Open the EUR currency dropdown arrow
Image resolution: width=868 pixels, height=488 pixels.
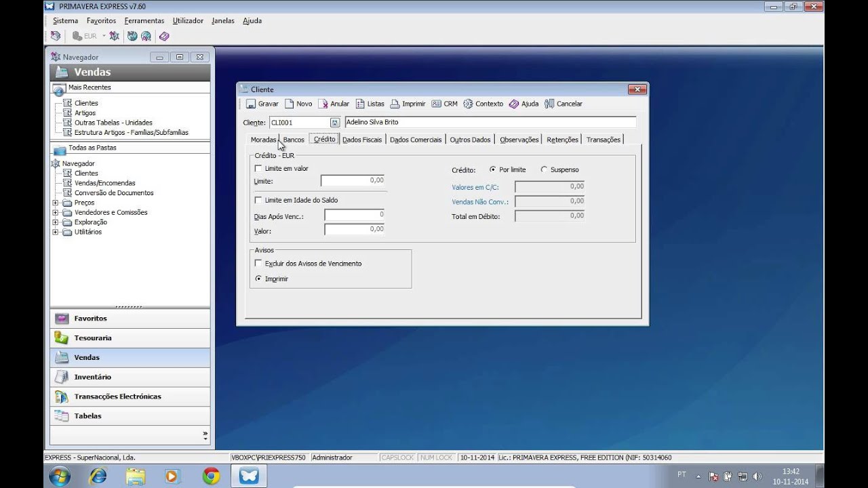point(104,36)
